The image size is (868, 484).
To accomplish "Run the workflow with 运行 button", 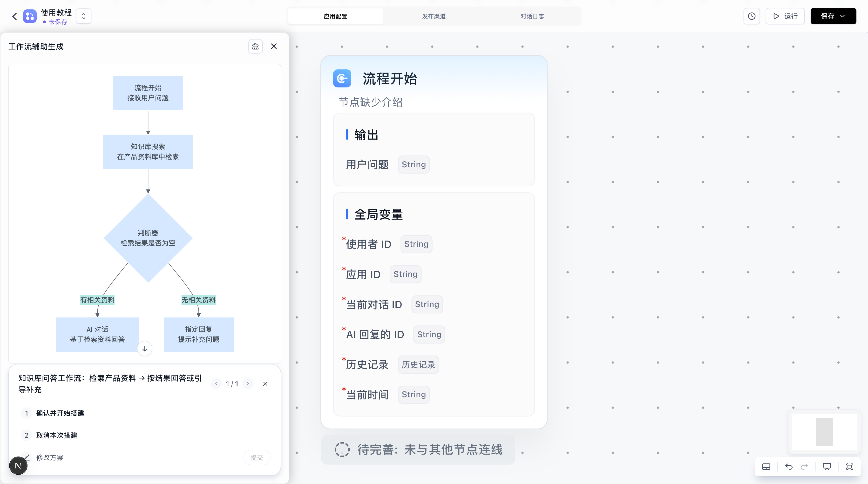I will pyautogui.click(x=785, y=16).
